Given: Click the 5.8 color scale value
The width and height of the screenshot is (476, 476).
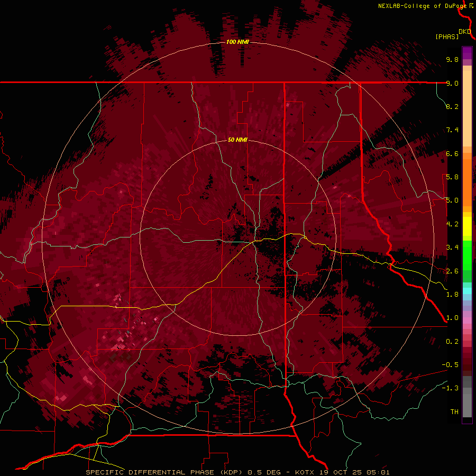Looking at the screenshot, I should [x=452, y=177].
